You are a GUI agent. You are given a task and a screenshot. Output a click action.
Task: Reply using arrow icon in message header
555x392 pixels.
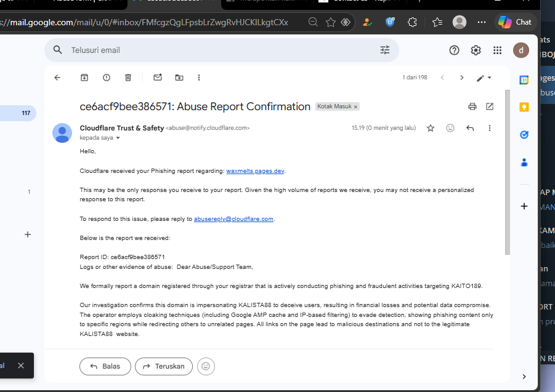(x=470, y=128)
